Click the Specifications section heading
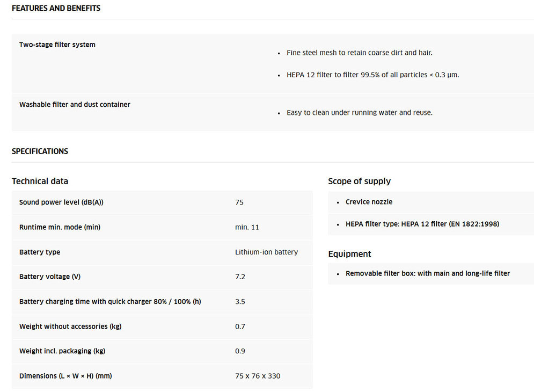534x392 pixels. click(x=40, y=151)
